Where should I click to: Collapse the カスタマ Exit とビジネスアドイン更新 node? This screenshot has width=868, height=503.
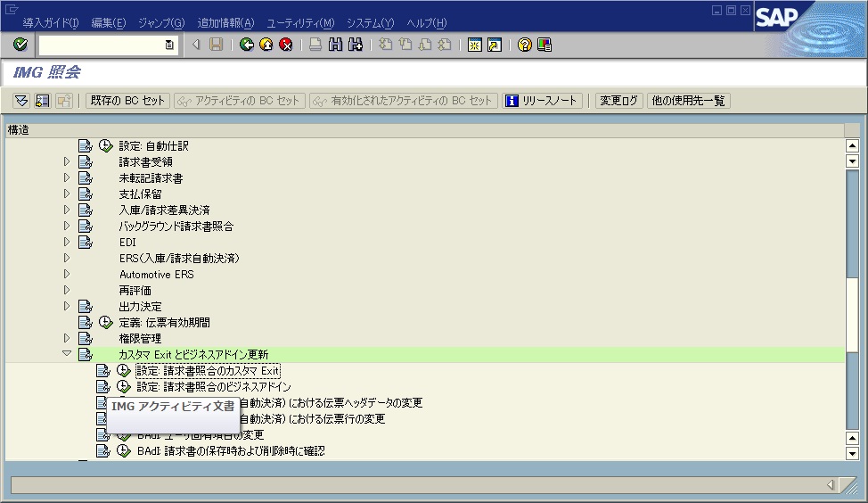tap(67, 355)
